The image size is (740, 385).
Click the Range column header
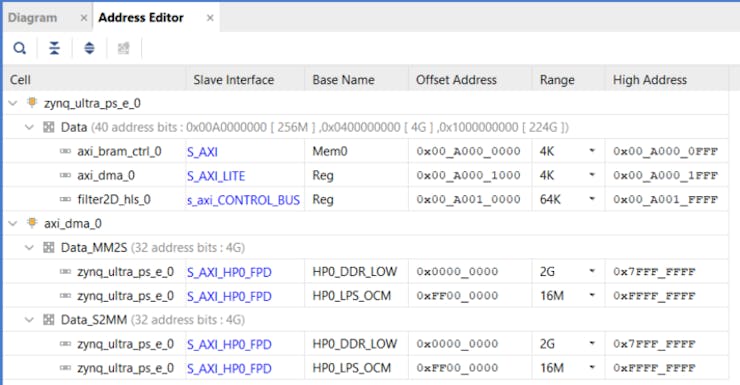(x=569, y=80)
